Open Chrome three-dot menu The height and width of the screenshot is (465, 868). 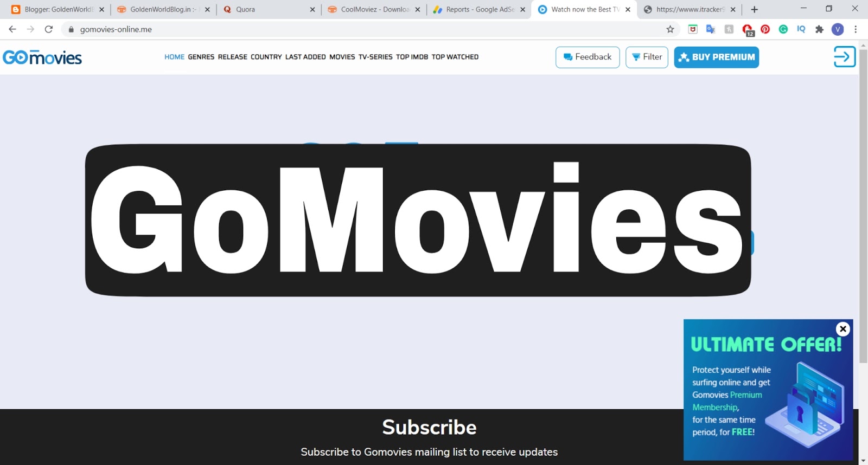856,29
